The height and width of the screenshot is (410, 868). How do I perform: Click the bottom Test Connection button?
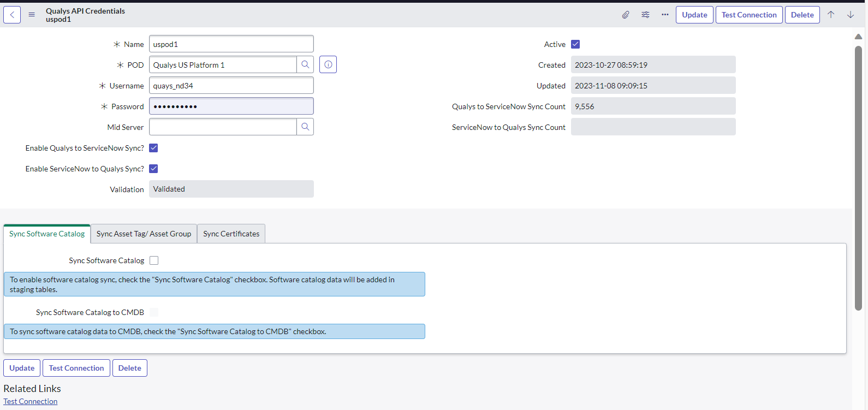76,368
